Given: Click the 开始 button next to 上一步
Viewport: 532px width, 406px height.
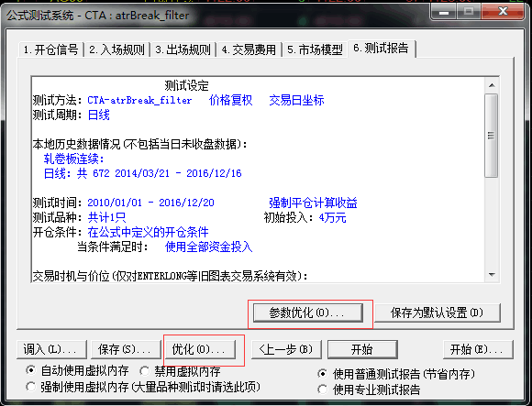Looking at the screenshot, I should click(362, 349).
